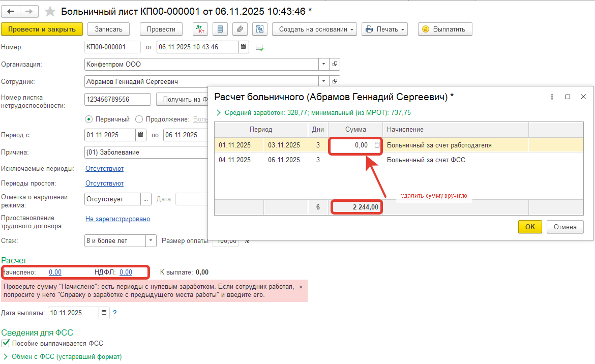The height and width of the screenshot is (364, 595).
Task: Click the calculator icon in Сумма cell
Action: 377,145
